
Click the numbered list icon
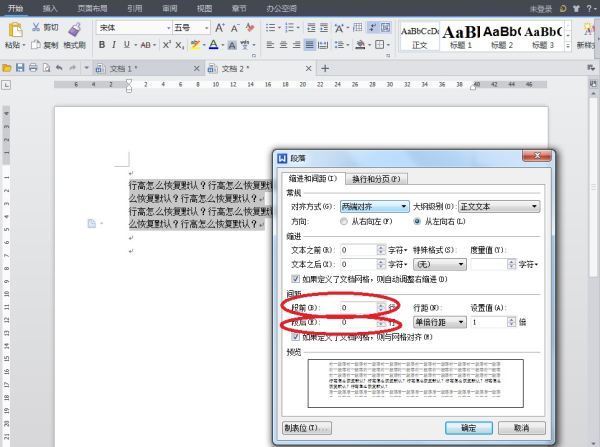tap(289, 28)
